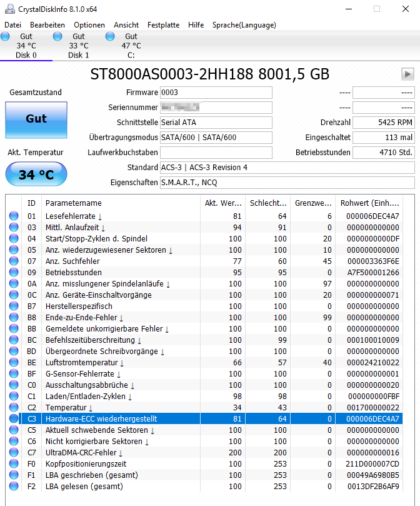This screenshot has width=420, height=506.
Task: Click the status circle for Lesefehlerrate row
Action: (14, 216)
